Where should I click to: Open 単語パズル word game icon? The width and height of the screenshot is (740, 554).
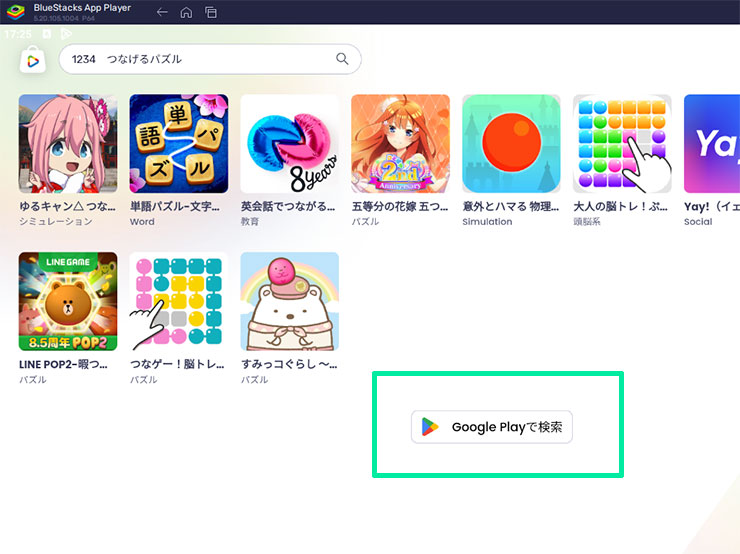pyautogui.click(x=179, y=143)
